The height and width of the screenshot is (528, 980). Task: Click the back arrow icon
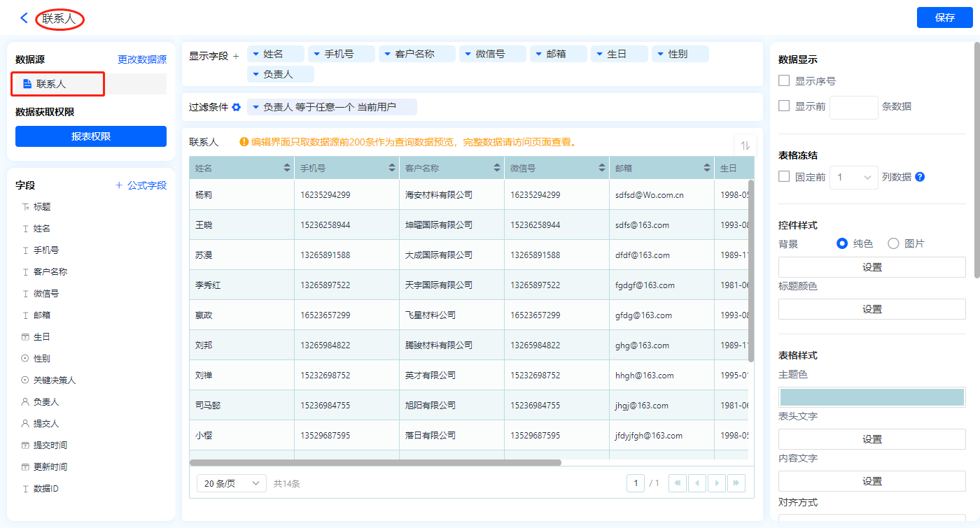click(24, 18)
